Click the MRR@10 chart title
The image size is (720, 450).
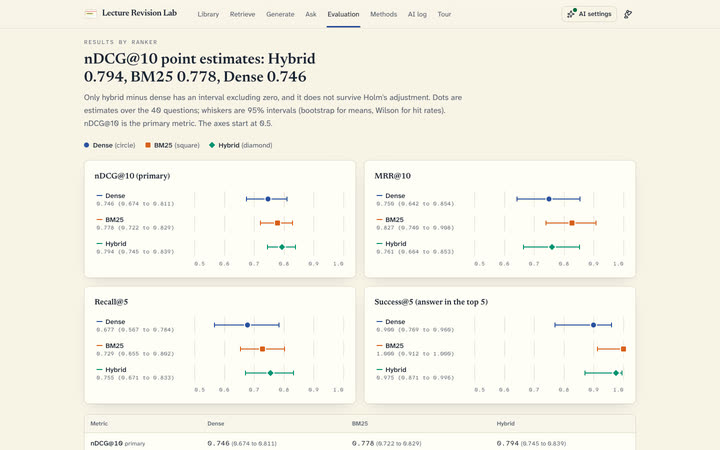393,176
